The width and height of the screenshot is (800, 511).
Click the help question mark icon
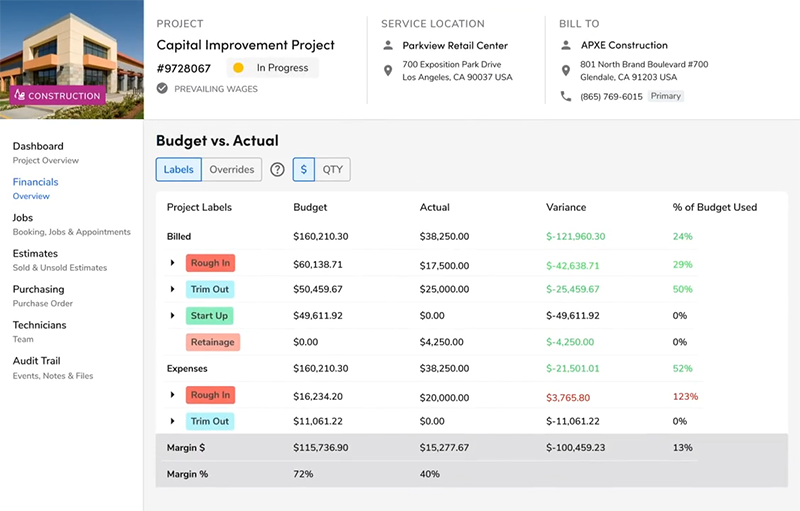278,170
